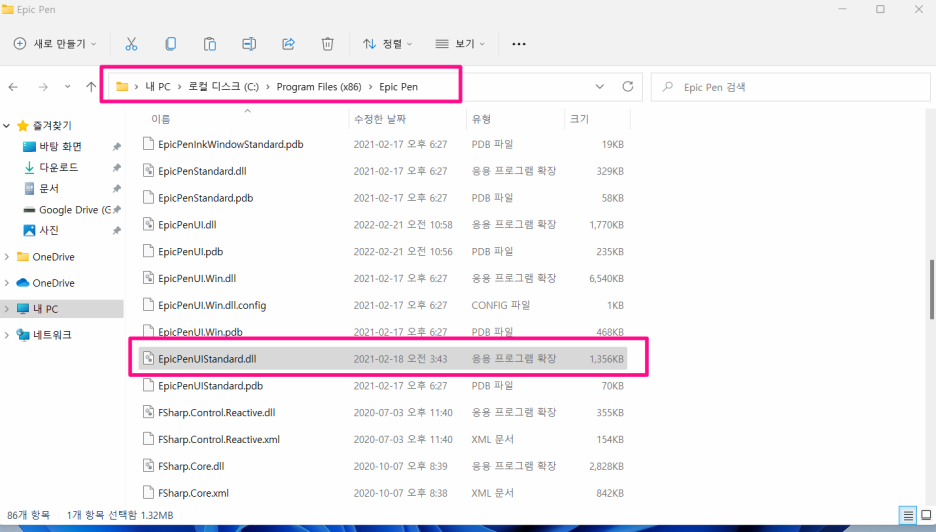The image size is (936, 532).
Task: Switch to large thumbnails view icon
Action: click(x=926, y=515)
